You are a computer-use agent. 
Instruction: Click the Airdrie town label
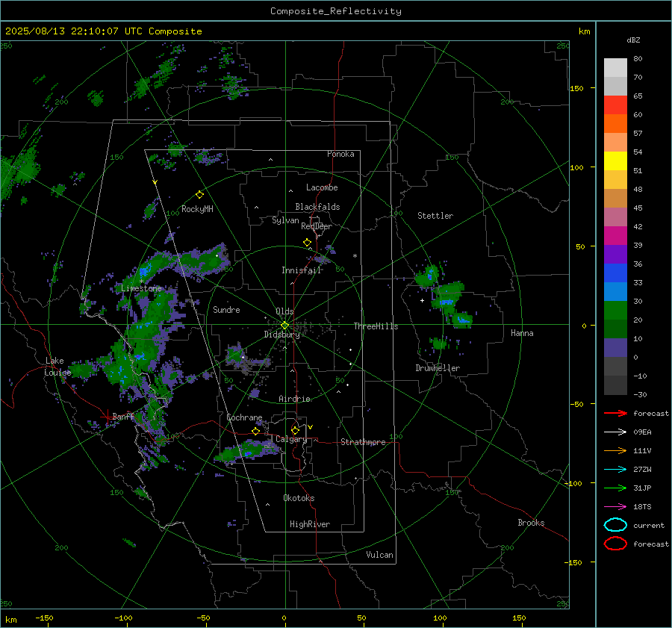(294, 399)
